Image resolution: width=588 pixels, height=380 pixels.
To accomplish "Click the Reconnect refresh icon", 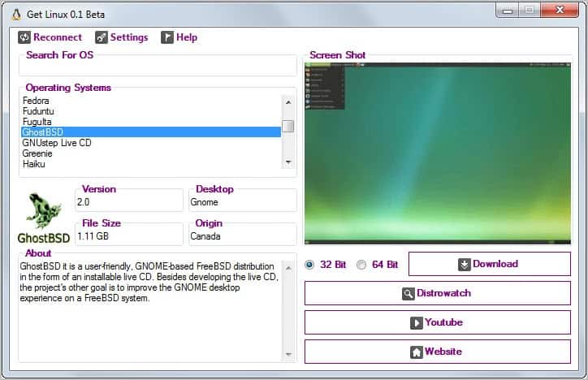I will coord(24,37).
